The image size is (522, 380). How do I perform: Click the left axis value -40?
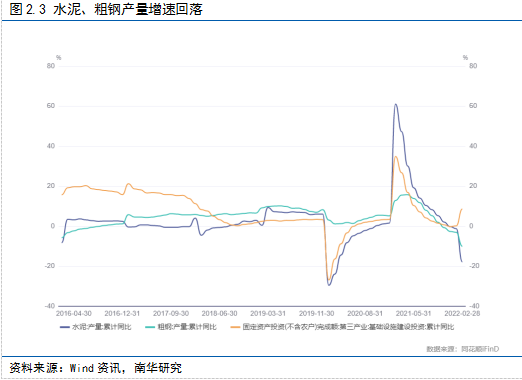(50, 306)
